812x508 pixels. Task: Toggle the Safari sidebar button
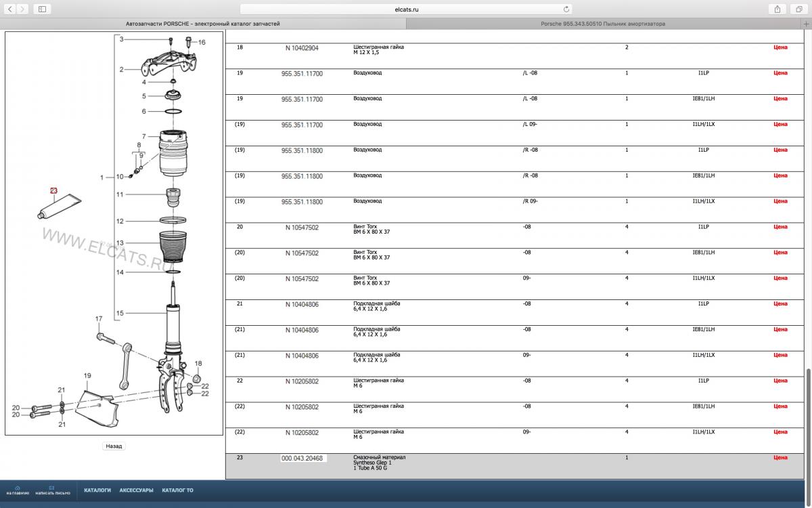[42, 9]
